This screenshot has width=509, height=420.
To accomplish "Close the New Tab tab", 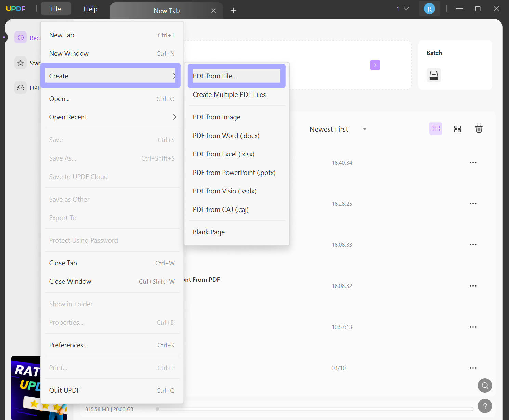I will [x=213, y=10].
